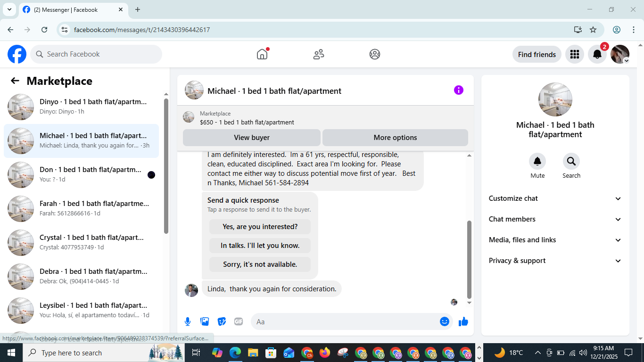Screen dimensions: 644x362
Task: Click chat messages vertical scrollbar
Action: click(x=469, y=259)
